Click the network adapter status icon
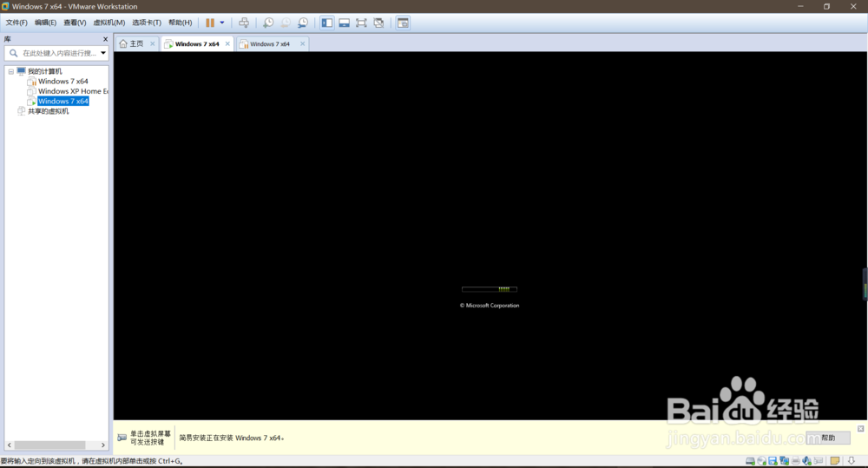The width and height of the screenshot is (868, 468). click(785, 461)
